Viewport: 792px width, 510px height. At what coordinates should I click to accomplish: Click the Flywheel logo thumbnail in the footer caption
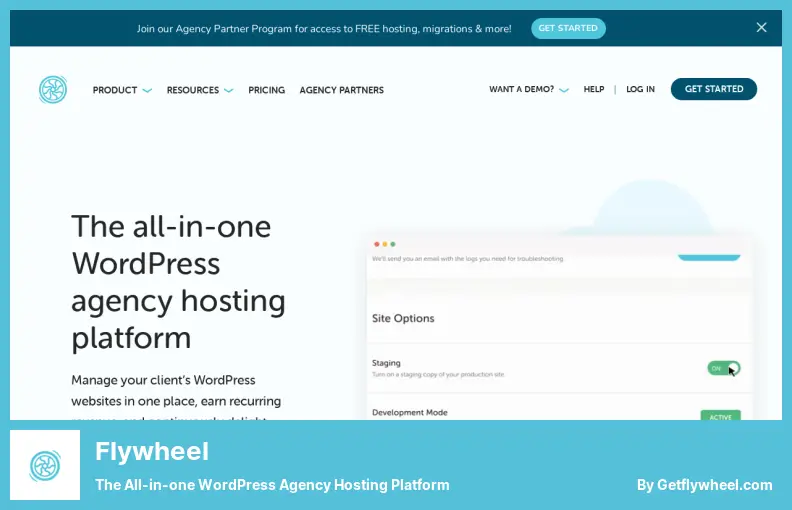tap(45, 465)
